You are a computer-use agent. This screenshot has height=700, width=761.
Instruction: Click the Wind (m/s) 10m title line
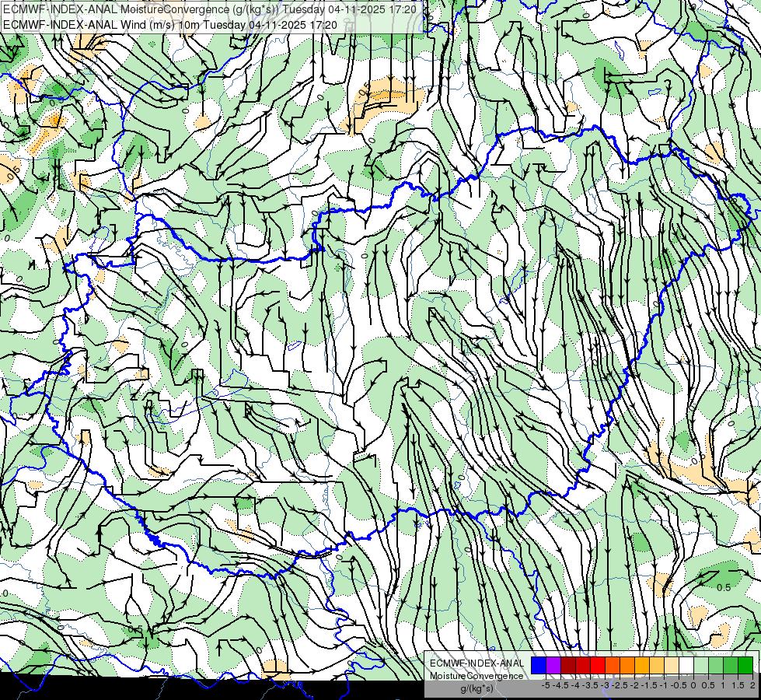coord(170,24)
